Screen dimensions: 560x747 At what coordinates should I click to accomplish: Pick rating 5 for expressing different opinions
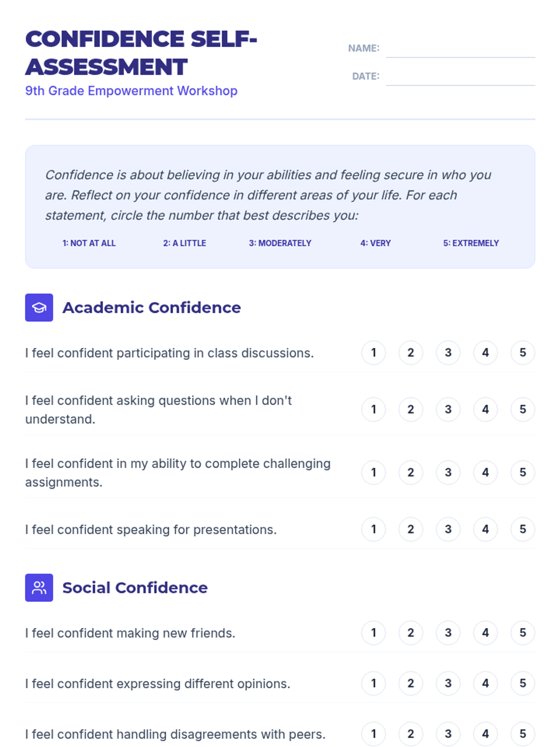[523, 684]
